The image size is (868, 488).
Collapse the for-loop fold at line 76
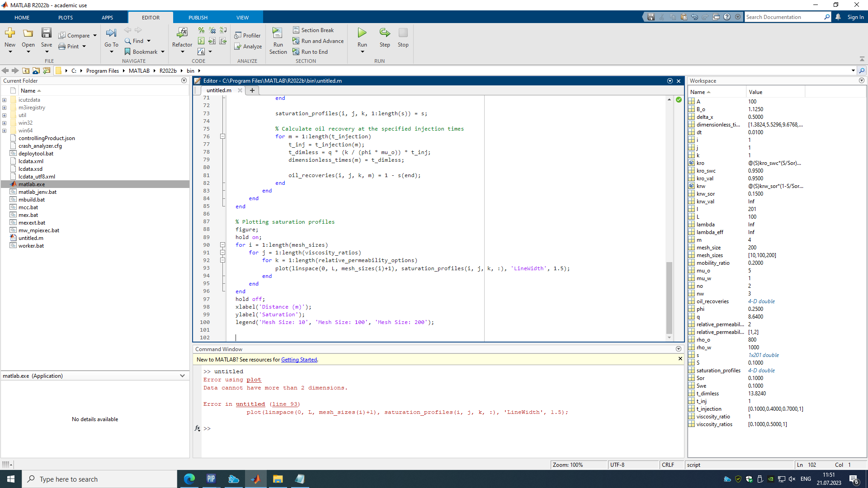coord(222,136)
